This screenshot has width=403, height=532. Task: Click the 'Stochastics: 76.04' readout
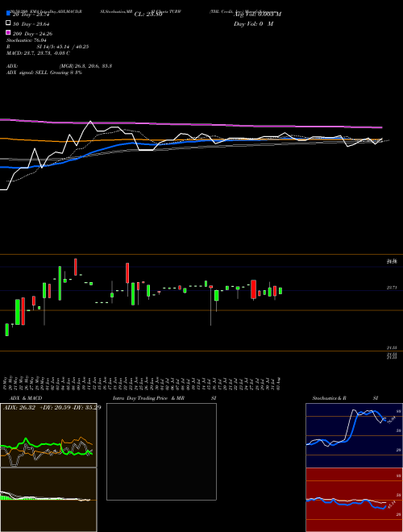26,40
